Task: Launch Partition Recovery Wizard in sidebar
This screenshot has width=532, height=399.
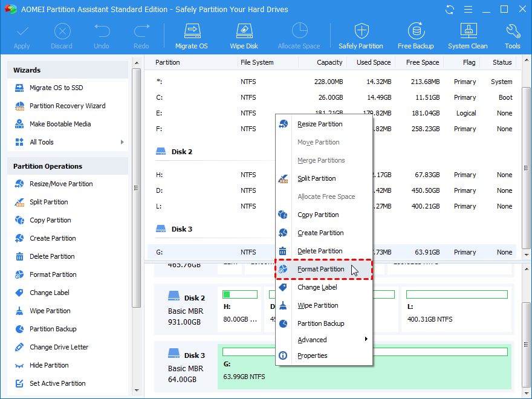Action: [68, 106]
